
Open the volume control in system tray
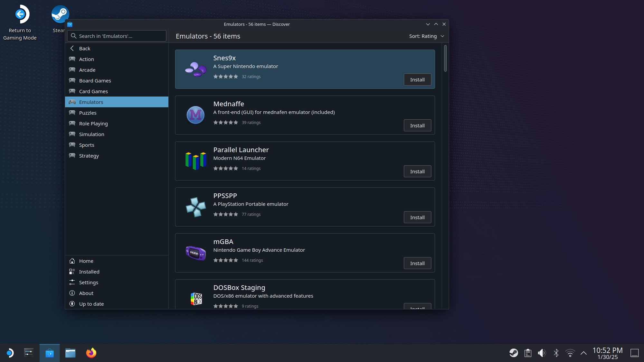[542, 353]
